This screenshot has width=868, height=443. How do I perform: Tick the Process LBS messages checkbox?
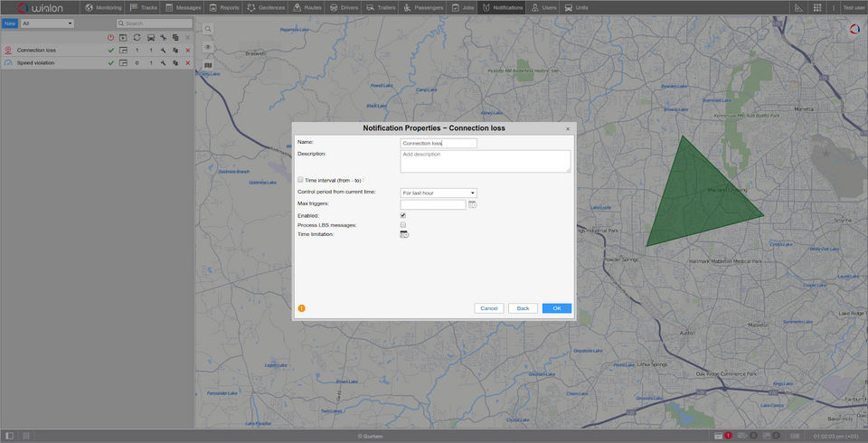403,225
